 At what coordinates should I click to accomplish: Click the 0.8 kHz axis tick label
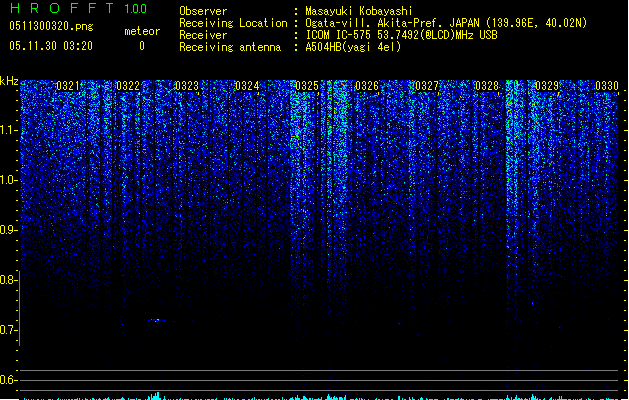(8, 280)
